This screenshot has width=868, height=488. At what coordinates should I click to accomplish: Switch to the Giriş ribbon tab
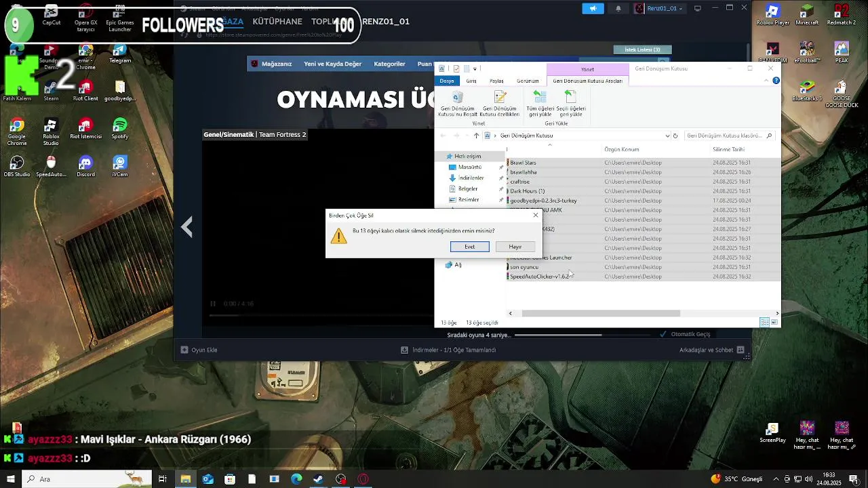[471, 81]
